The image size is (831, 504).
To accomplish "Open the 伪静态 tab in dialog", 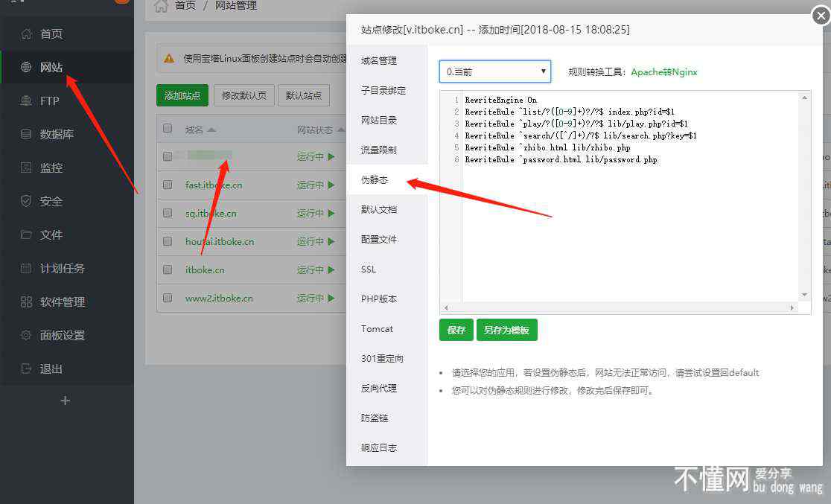I will (x=375, y=179).
